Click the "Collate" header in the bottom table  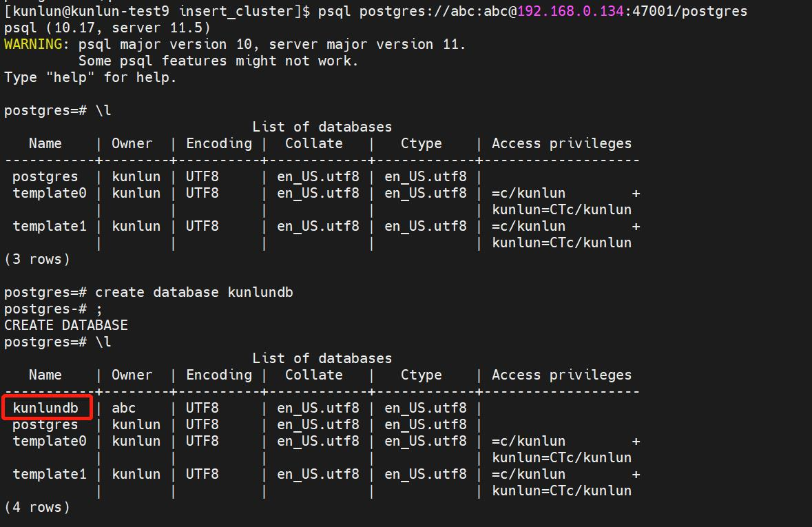[313, 375]
